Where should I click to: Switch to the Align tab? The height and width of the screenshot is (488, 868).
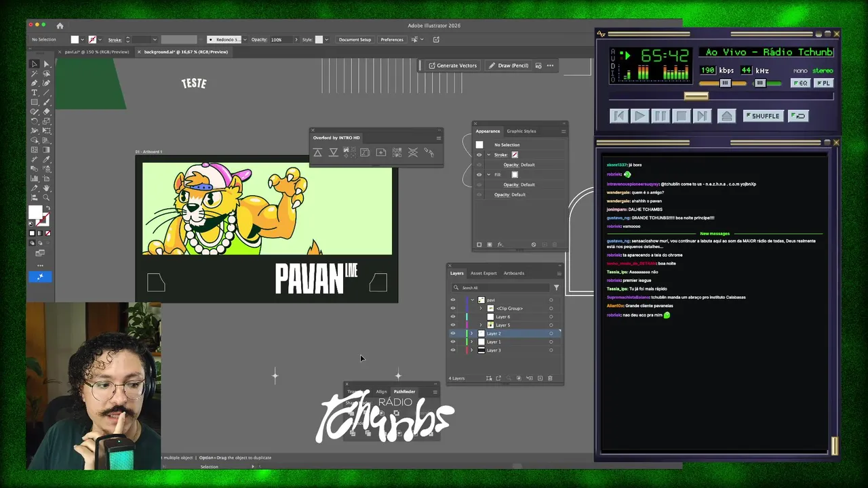click(381, 392)
